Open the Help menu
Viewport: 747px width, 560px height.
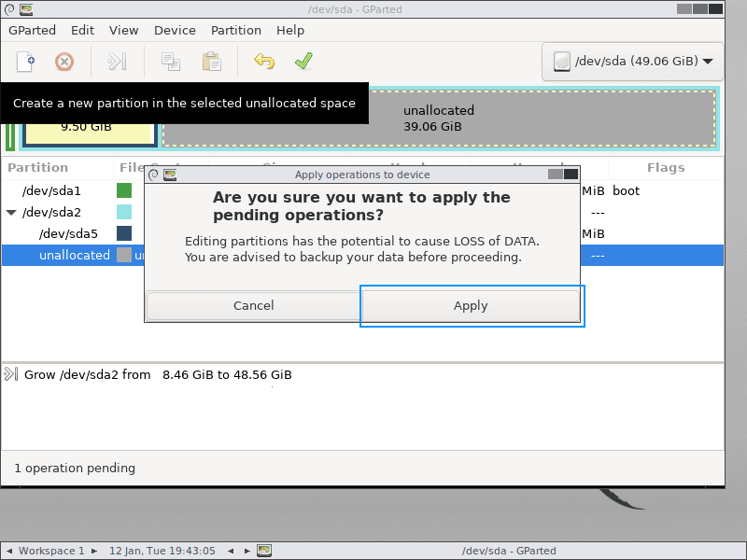pos(289,30)
